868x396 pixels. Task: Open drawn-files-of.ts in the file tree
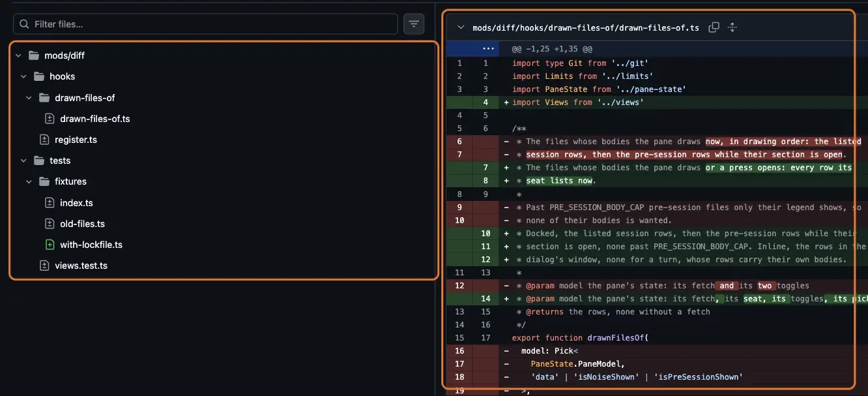(x=95, y=119)
